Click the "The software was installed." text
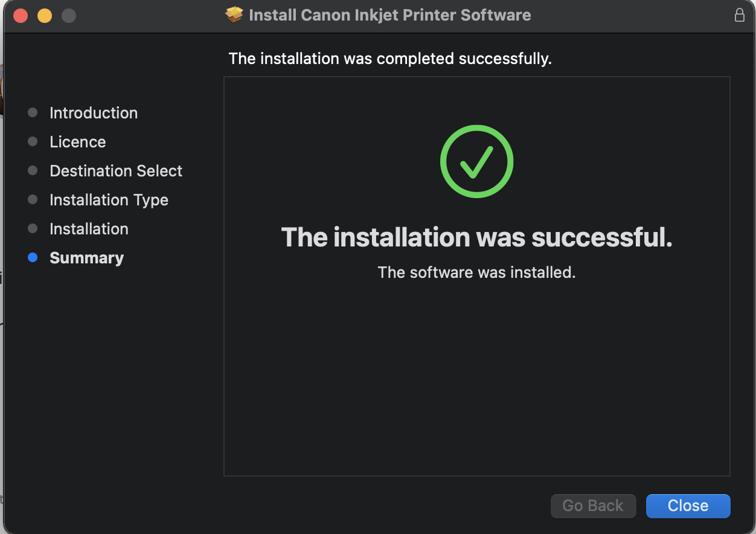756x534 pixels. (x=476, y=272)
